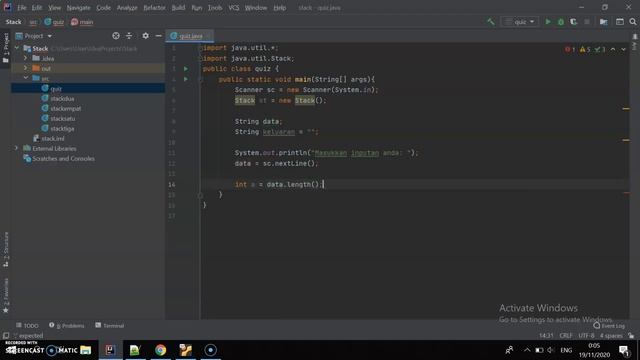Image resolution: width=640 pixels, height=360 pixels.
Task: Click the quiz breadcrumb in navigation bar
Action: coord(54,22)
